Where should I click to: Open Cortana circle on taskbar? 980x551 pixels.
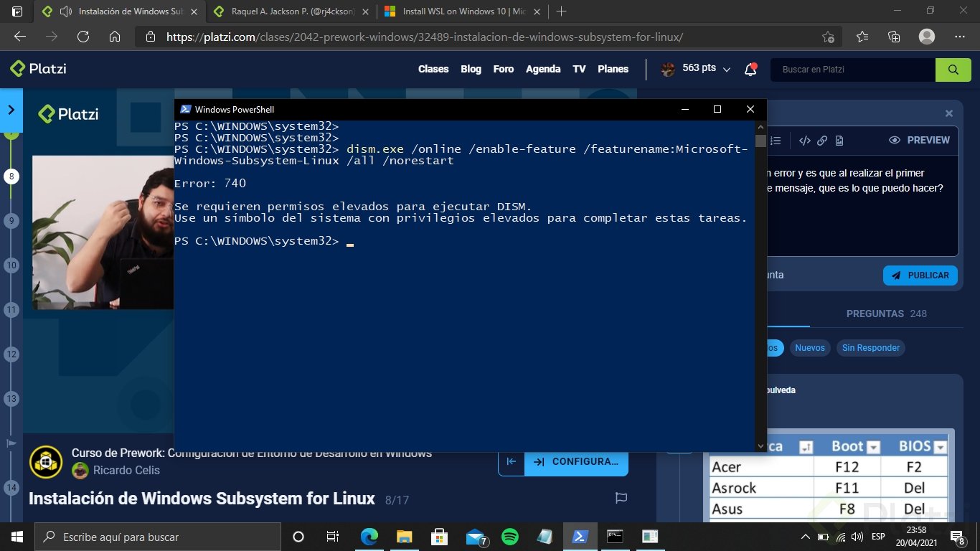298,537
